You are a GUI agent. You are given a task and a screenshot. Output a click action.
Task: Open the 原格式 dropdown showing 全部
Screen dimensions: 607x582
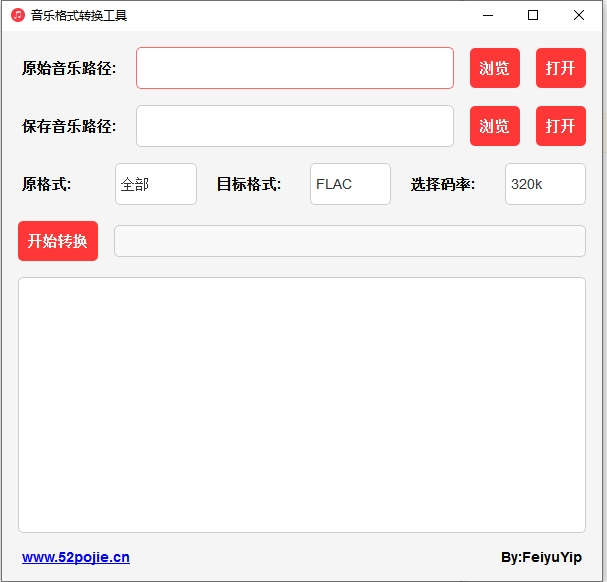(156, 184)
